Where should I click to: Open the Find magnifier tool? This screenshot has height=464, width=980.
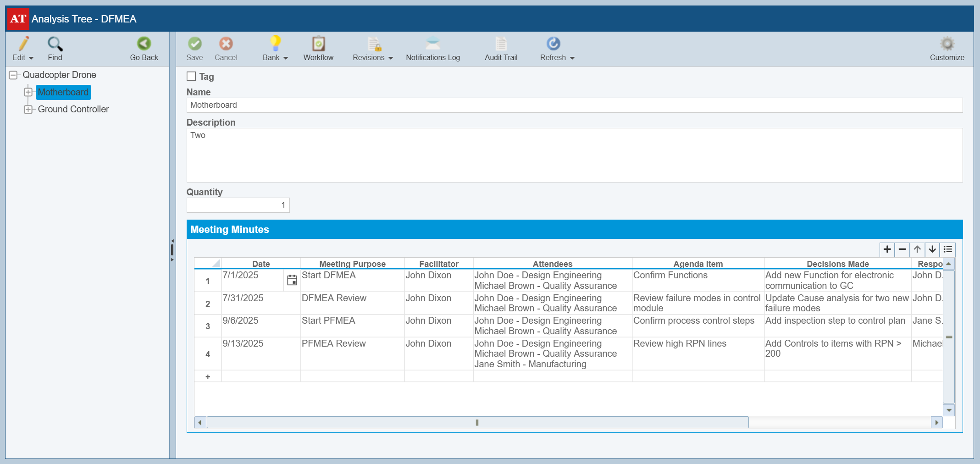point(55,44)
